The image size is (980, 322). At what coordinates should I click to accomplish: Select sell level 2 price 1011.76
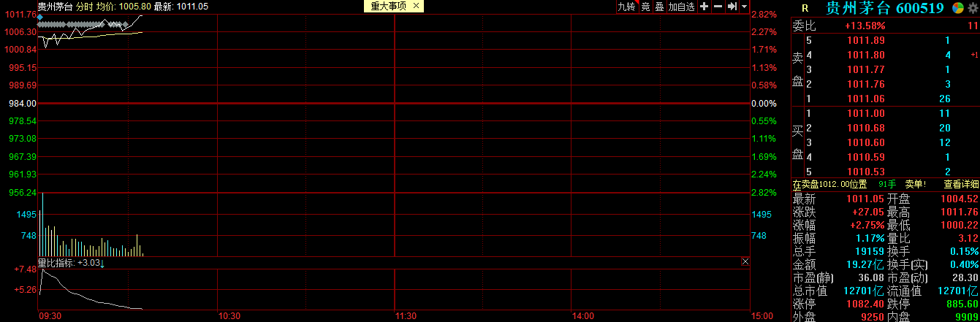coord(866,84)
